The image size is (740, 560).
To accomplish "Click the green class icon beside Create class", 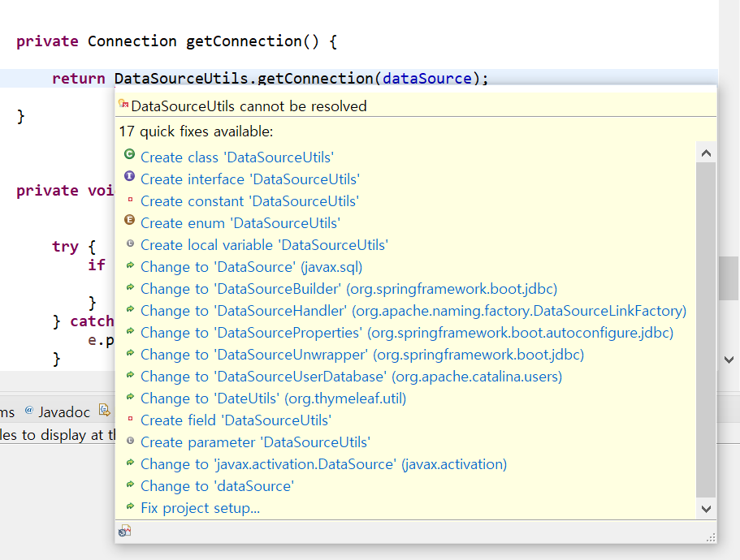I will coord(130,154).
